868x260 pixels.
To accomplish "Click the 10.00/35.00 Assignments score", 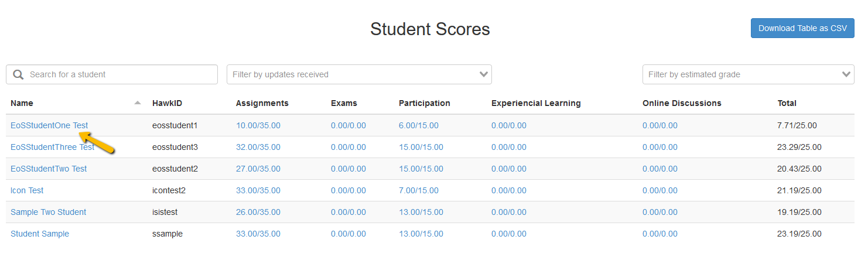I will pyautogui.click(x=258, y=125).
